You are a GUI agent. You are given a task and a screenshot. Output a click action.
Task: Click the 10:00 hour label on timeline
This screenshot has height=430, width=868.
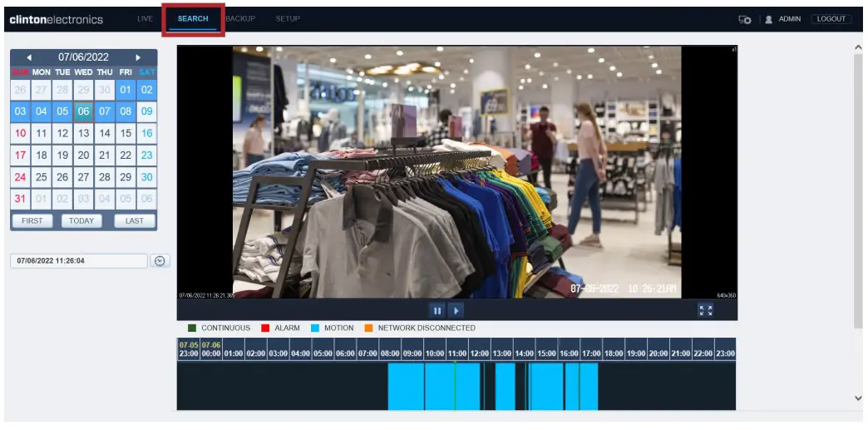[435, 353]
